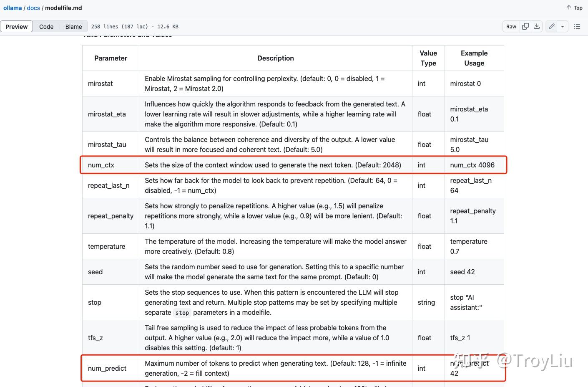588x387 pixels.
Task: Click the inline stop code snippet
Action: coord(182,313)
